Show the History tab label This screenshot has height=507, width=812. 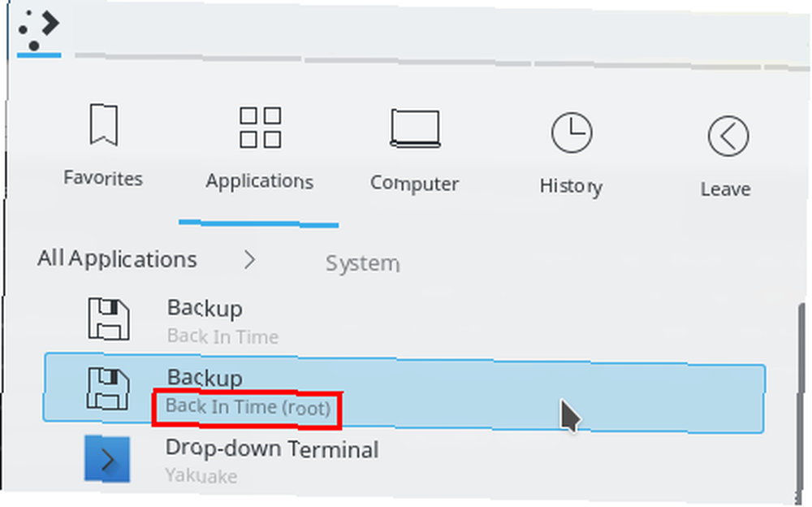coord(571,186)
